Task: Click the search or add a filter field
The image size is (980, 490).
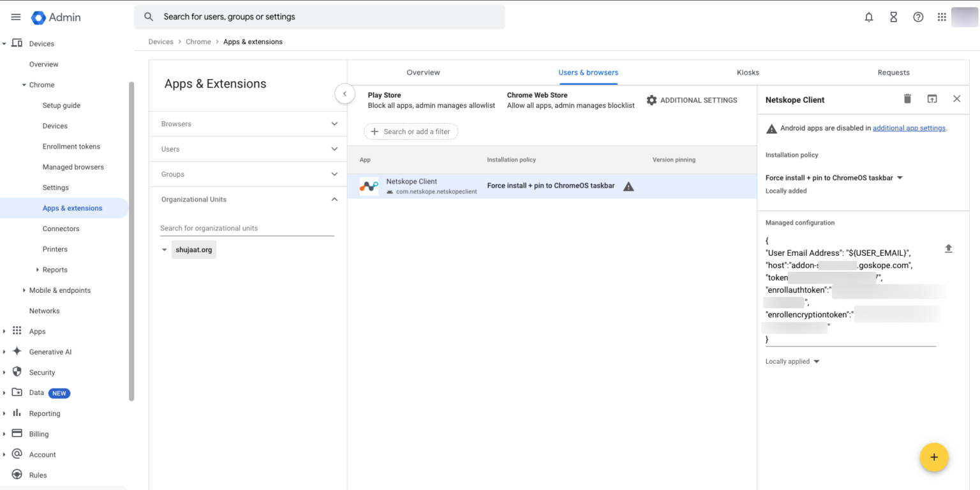Action: pyautogui.click(x=411, y=131)
